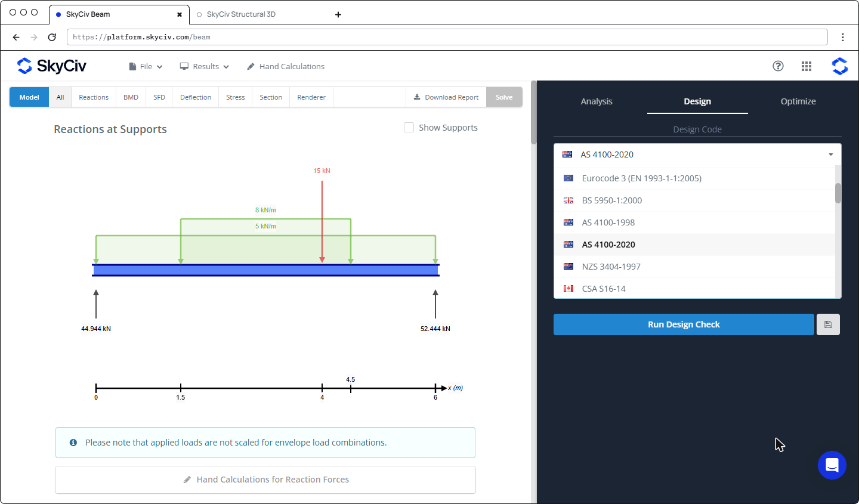859x504 pixels.
Task: Open Hand Calculations for Reaction Forces
Action: pyautogui.click(x=265, y=480)
